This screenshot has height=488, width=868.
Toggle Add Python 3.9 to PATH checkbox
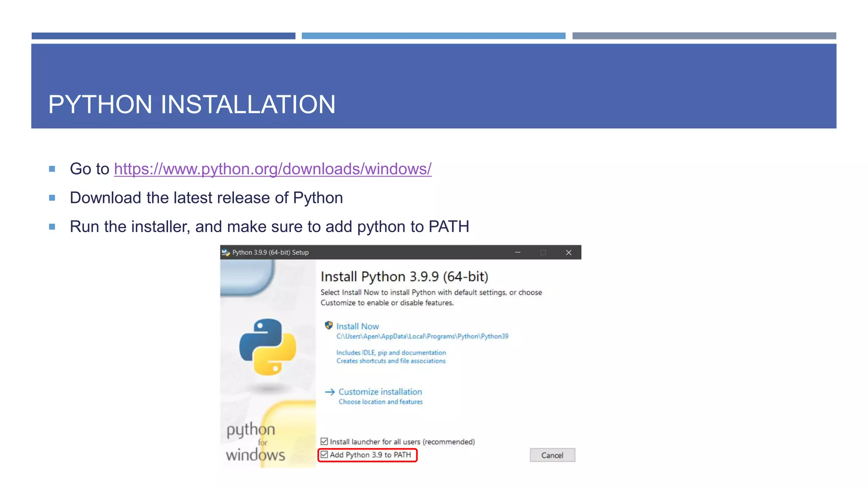[324, 455]
